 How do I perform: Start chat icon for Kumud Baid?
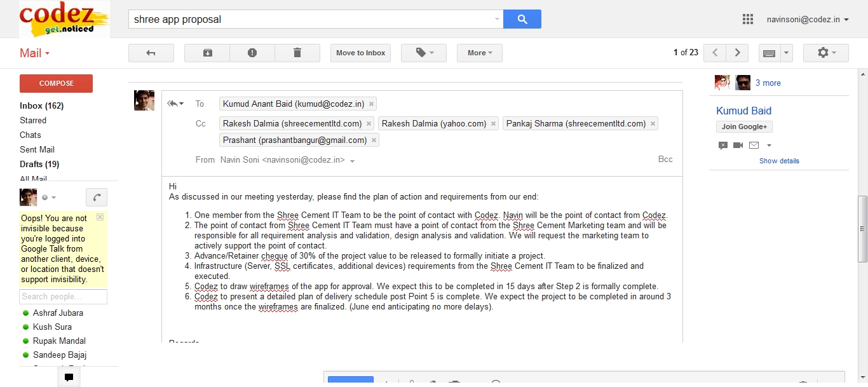pos(722,146)
